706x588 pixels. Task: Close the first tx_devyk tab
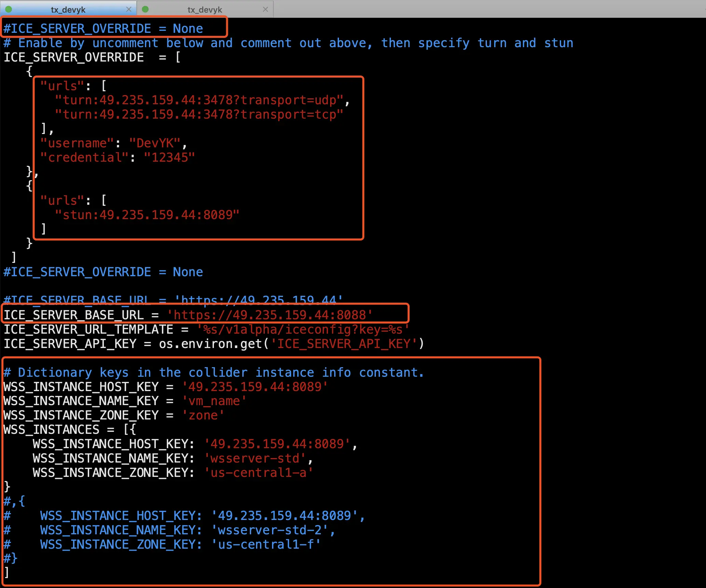[x=129, y=9]
